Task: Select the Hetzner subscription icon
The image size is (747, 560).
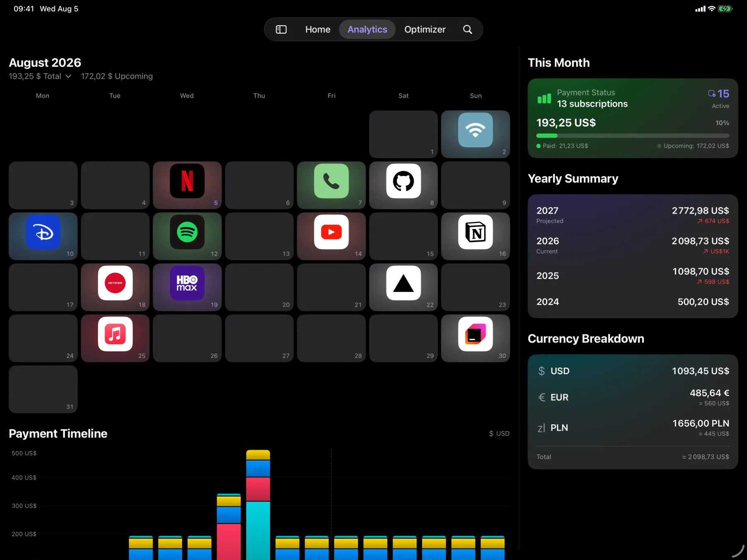Action: (115, 283)
